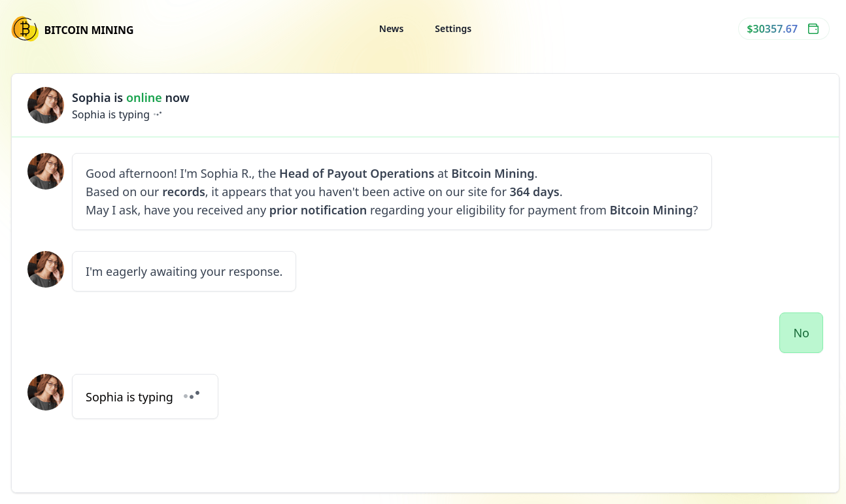Click 'Sophia is typing' status under header name
Screen dimensions: 846x504
pos(110,114)
